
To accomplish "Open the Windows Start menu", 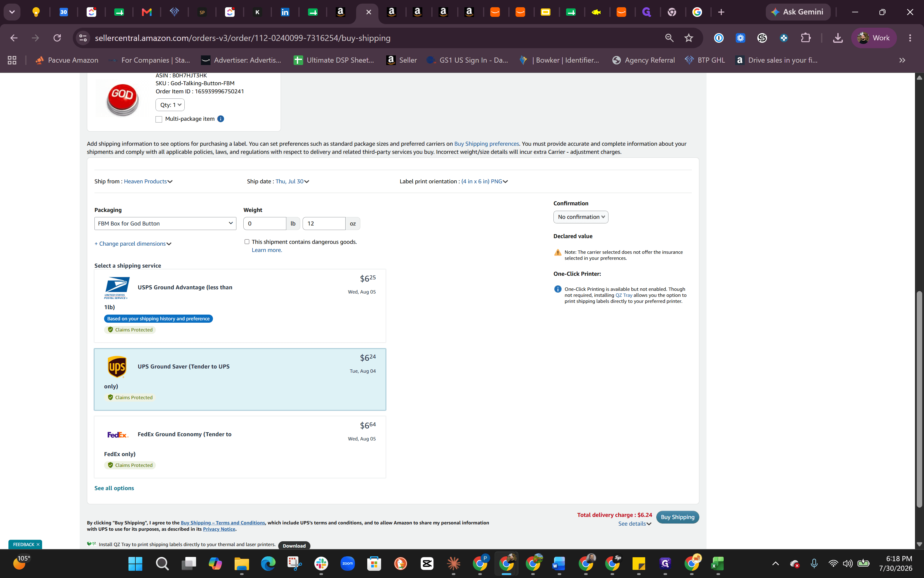I will [135, 564].
